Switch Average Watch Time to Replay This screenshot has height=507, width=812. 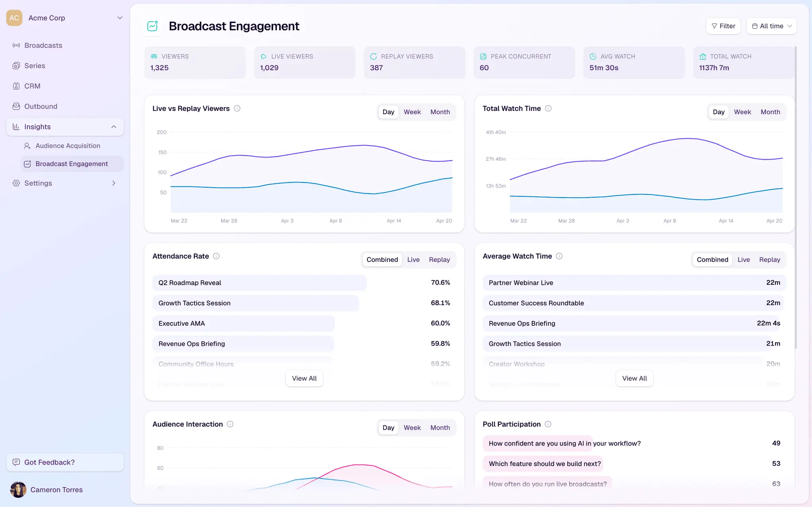point(770,259)
